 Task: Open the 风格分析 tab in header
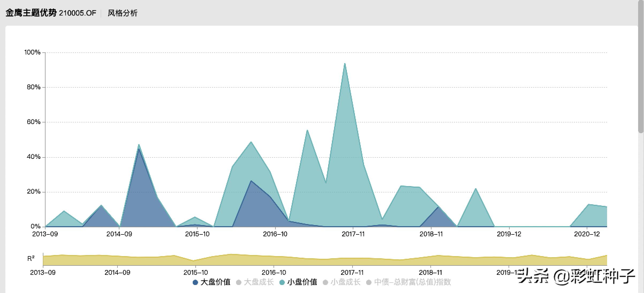click(x=122, y=13)
